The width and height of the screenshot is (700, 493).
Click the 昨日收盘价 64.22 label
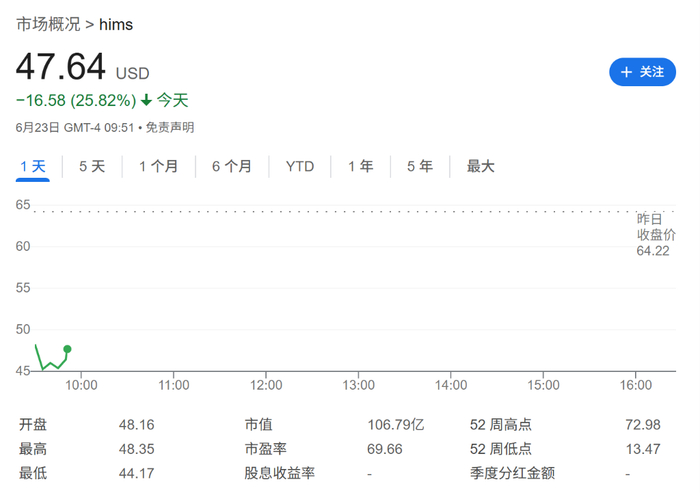coord(655,234)
